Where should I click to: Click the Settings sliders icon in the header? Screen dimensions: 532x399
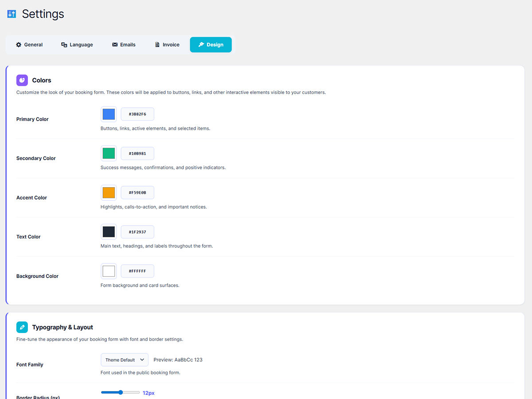tap(12, 14)
